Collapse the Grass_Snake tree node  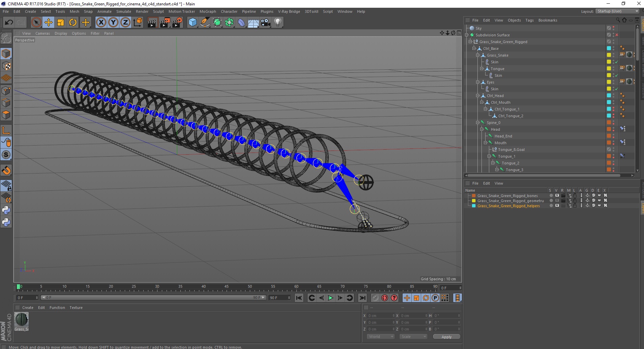point(478,55)
